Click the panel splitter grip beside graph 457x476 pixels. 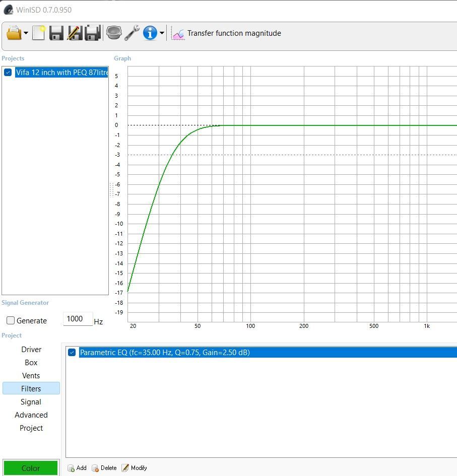point(111,190)
